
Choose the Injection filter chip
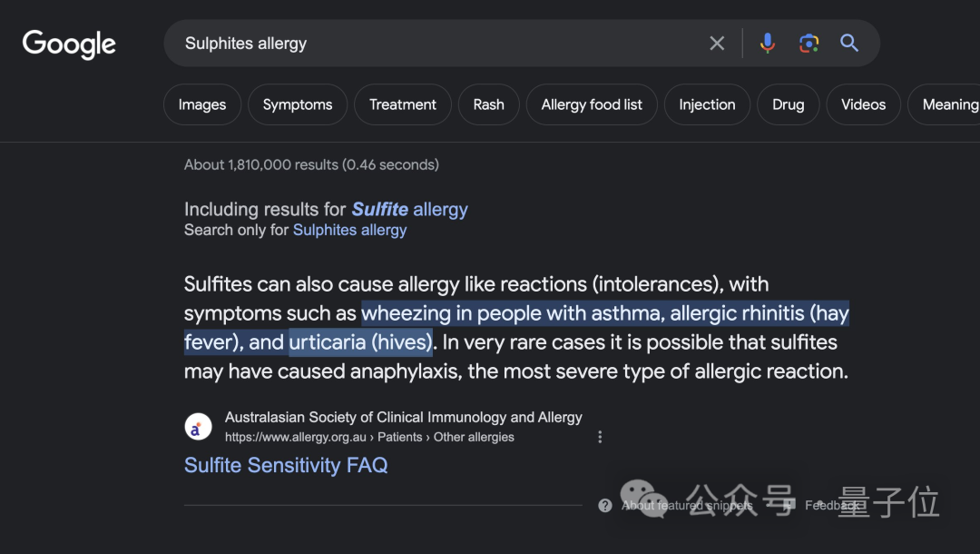[707, 104]
